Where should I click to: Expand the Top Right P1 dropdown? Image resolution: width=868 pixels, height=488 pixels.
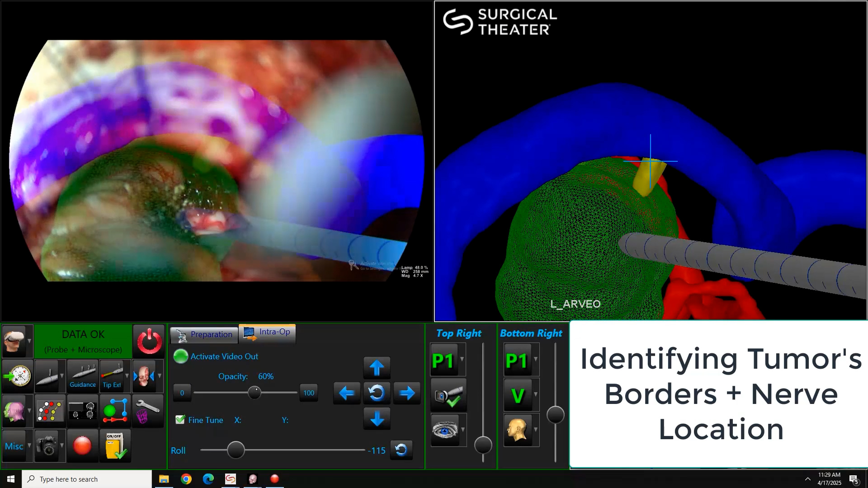[x=462, y=360]
